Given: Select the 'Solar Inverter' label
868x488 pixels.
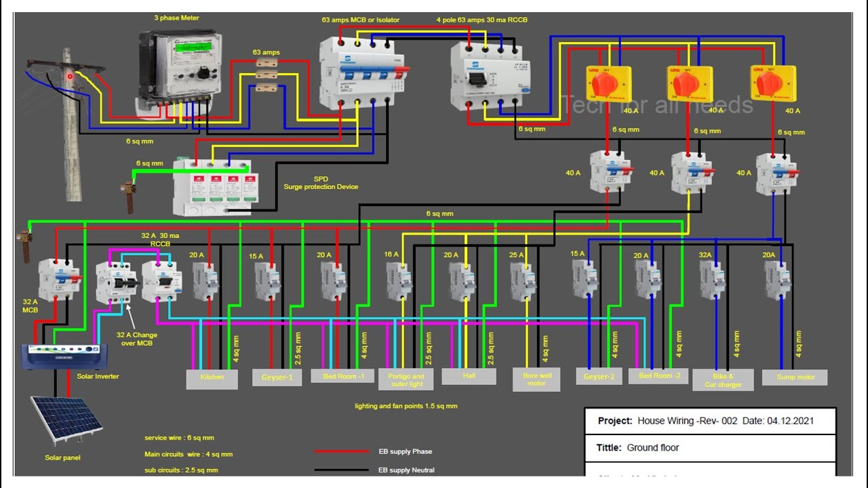Looking at the screenshot, I should [98, 376].
